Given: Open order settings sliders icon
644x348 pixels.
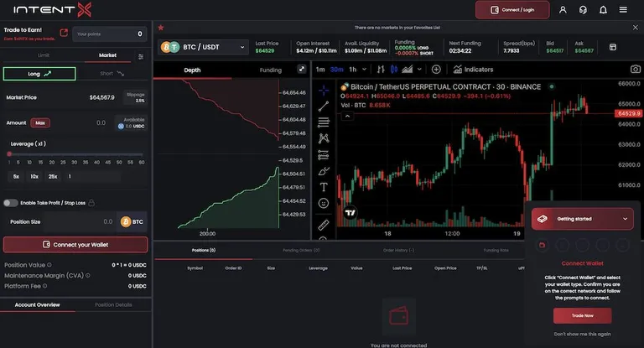Looking at the screenshot, I should tap(141, 57).
